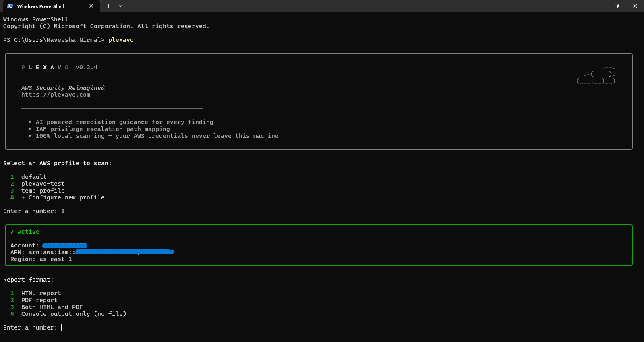Click the 'HTML report' option
The height and width of the screenshot is (342, 644).
point(41,293)
